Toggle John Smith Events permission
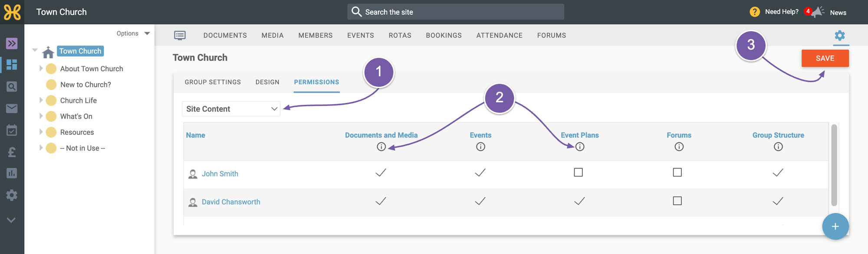This screenshot has height=254, width=868. coord(480,173)
